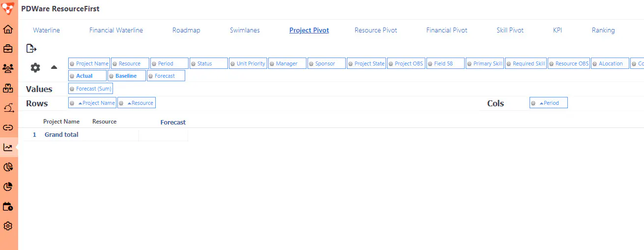The width and height of the screenshot is (644, 250).
Task: Open the curved path scenario icon in sidebar
Action: [8, 108]
